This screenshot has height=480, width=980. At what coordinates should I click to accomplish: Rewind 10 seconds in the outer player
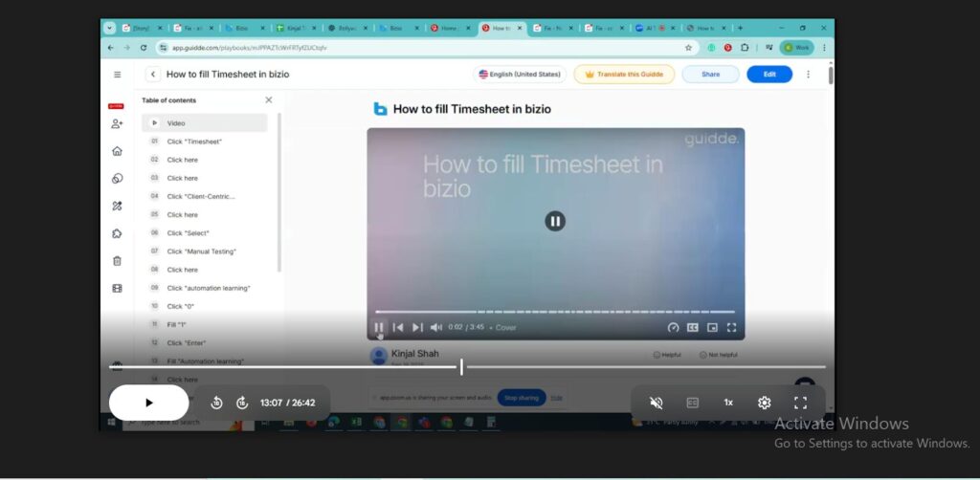pos(217,404)
